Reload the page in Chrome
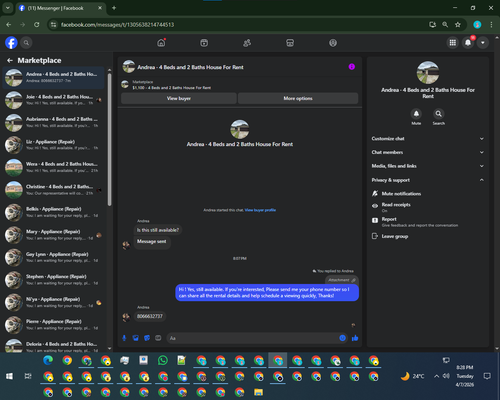Viewport: 500px width, 400px height. pyautogui.click(x=37, y=24)
